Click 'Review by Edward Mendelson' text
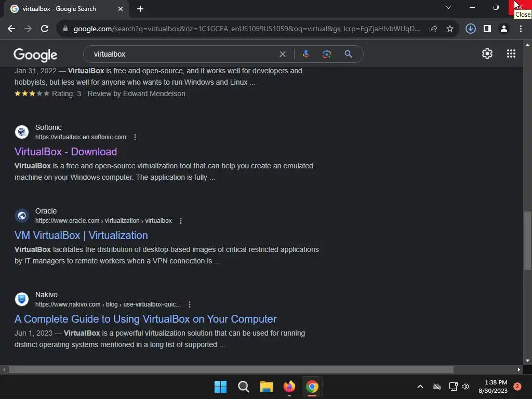The height and width of the screenshot is (399, 532). 137,94
